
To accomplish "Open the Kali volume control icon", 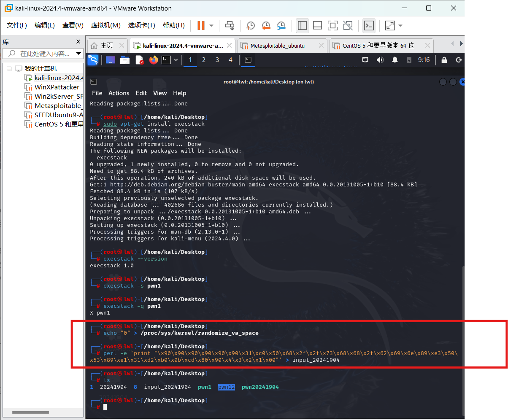I will pos(380,60).
